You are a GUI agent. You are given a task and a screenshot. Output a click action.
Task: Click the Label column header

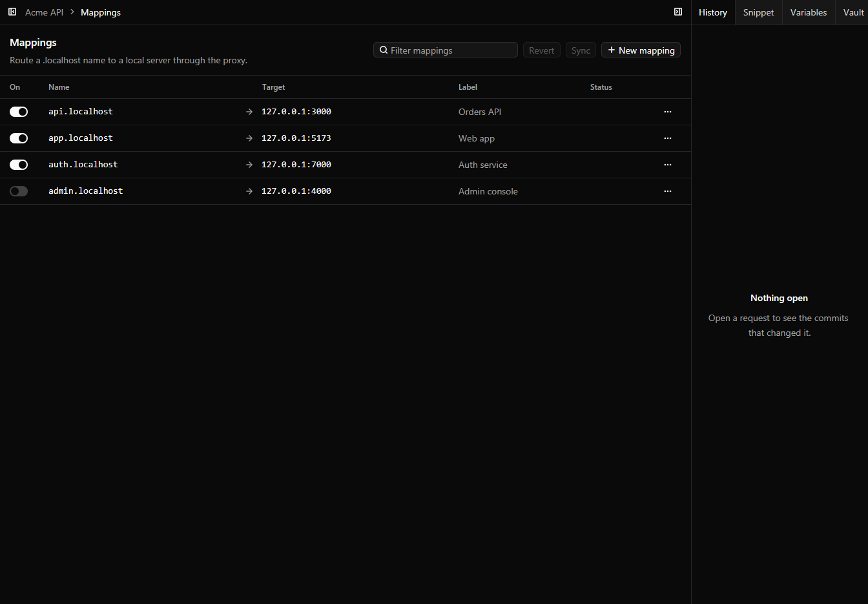pyautogui.click(x=468, y=87)
